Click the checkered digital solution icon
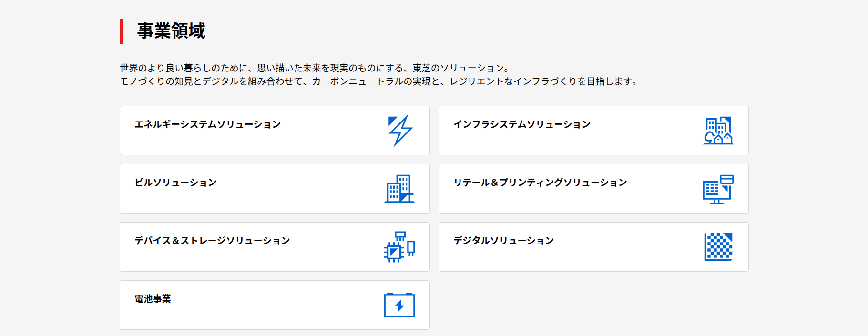Screen dimensions: 868x336 coord(718,247)
